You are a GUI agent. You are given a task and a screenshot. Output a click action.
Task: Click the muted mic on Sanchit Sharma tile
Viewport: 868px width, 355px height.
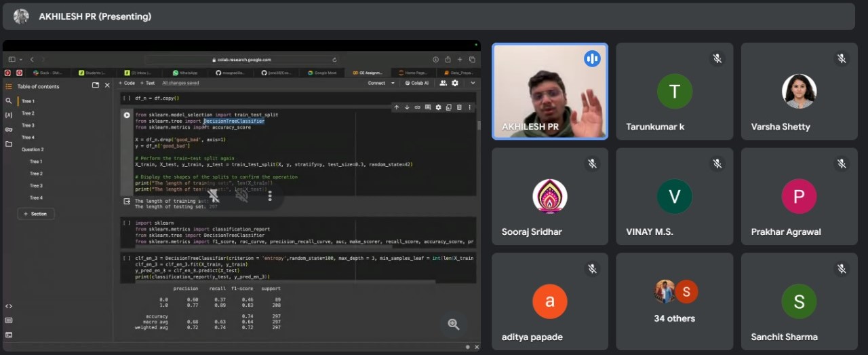click(x=842, y=269)
